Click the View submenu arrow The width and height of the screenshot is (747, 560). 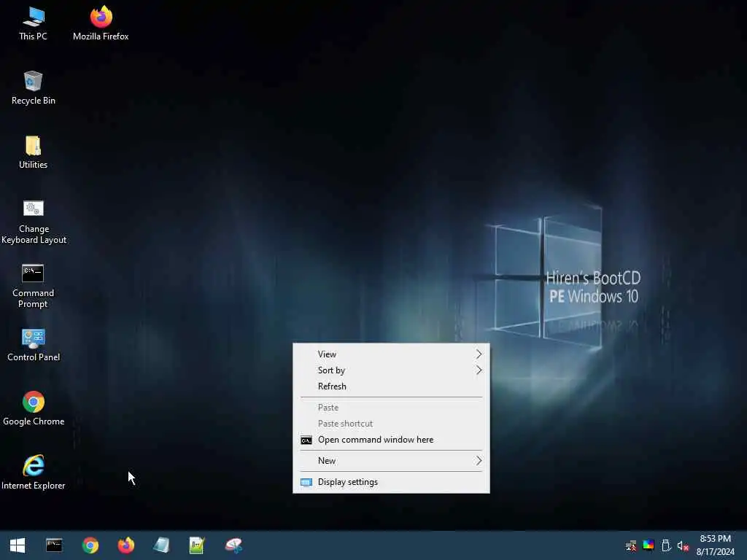479,354
